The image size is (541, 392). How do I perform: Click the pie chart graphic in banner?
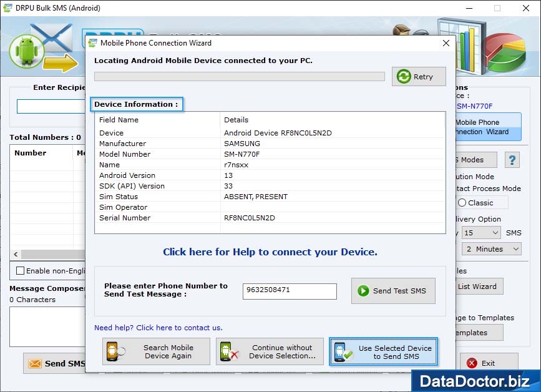click(x=506, y=52)
